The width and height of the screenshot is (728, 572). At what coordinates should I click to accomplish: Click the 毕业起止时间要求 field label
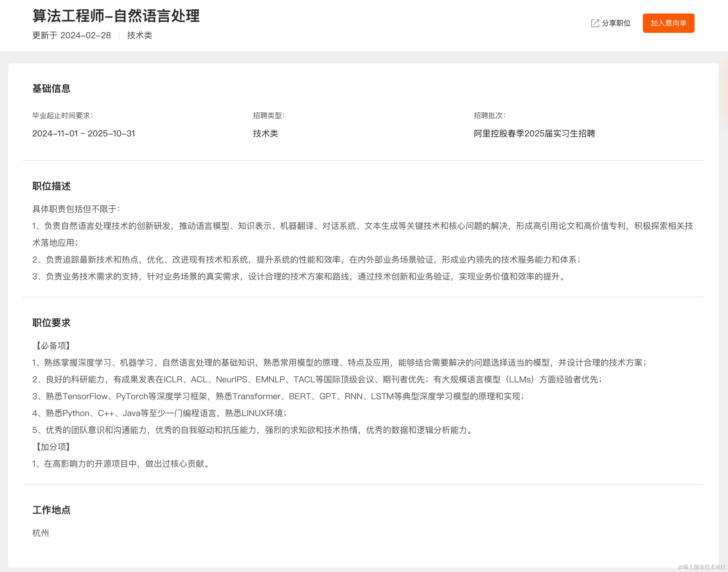click(x=63, y=115)
